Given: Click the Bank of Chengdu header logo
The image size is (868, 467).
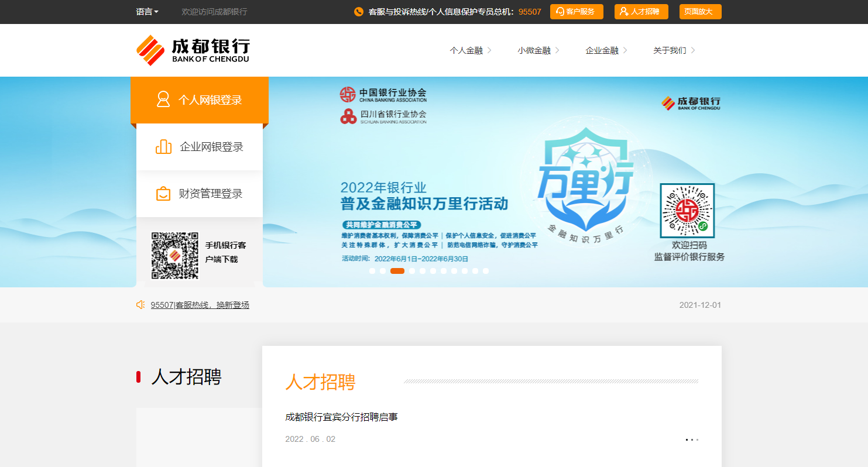Looking at the screenshot, I should click(193, 50).
